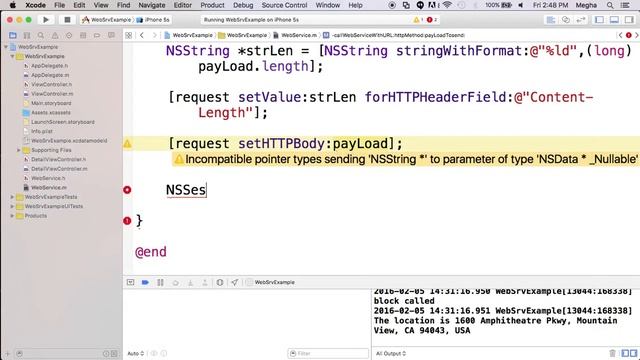640x360 pixels.
Task: Toggle the Debug area visibility
Action: [614, 20]
